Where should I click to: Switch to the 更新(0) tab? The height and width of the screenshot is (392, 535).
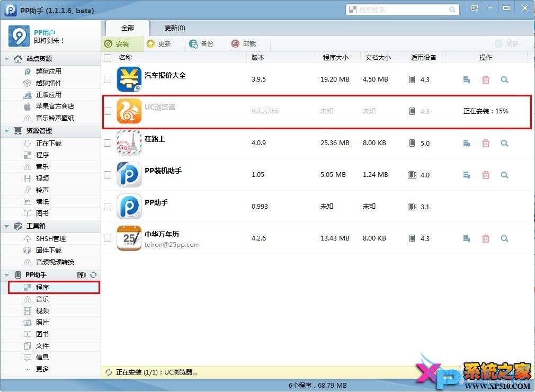pyautogui.click(x=175, y=28)
